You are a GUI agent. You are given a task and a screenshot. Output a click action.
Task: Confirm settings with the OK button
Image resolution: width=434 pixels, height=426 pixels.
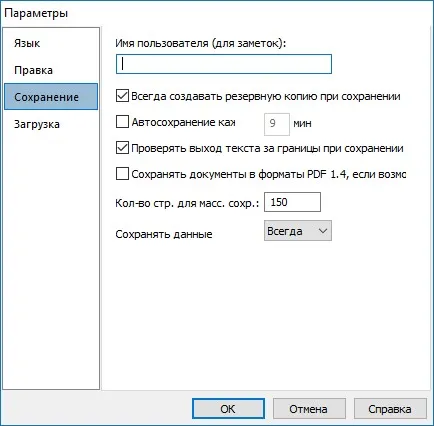(228, 409)
